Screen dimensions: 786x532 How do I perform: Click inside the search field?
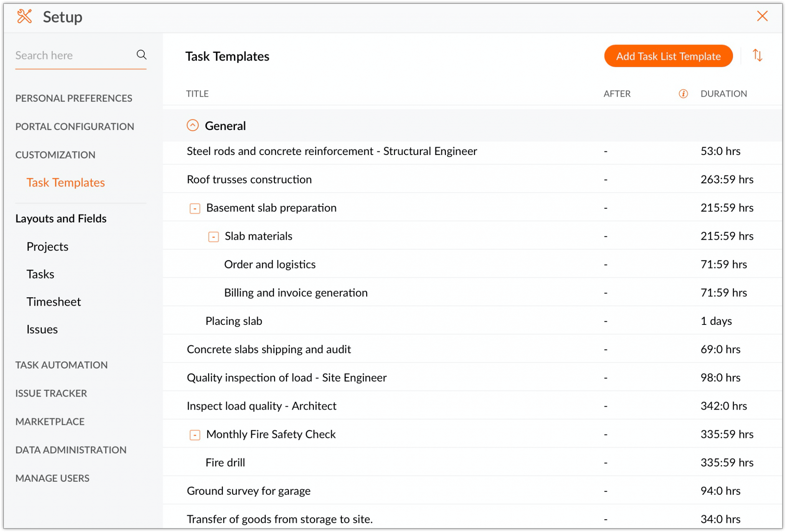tap(69, 55)
